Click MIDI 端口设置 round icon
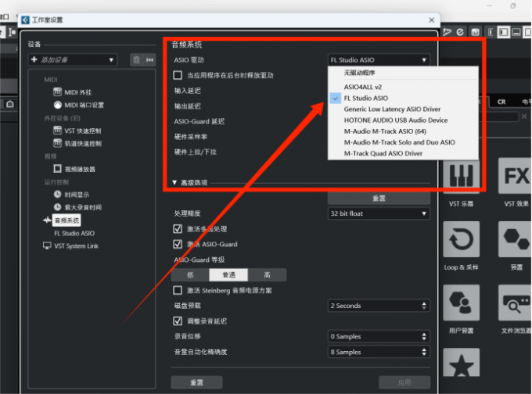The height and width of the screenshot is (394, 532). (57, 105)
